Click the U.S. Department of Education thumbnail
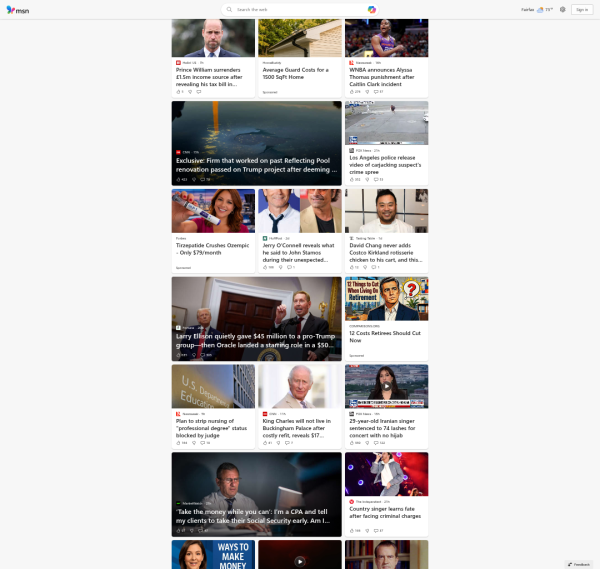This screenshot has width=600, height=569. [x=213, y=386]
